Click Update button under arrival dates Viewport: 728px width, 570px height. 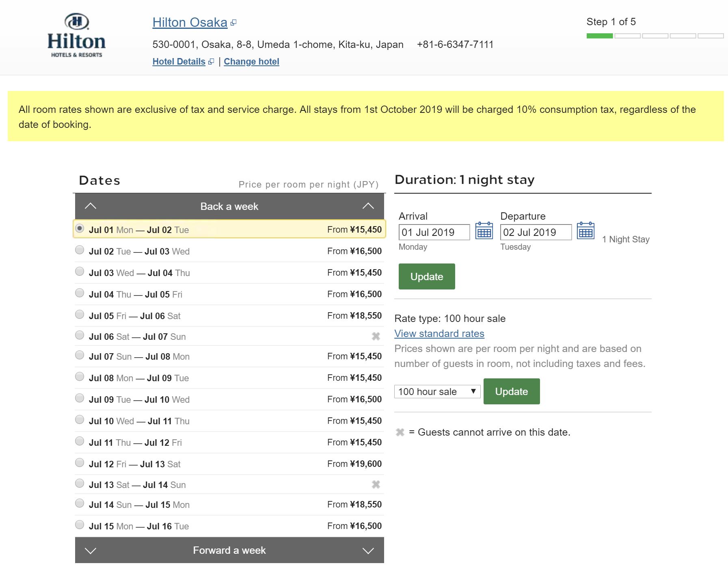coord(427,276)
